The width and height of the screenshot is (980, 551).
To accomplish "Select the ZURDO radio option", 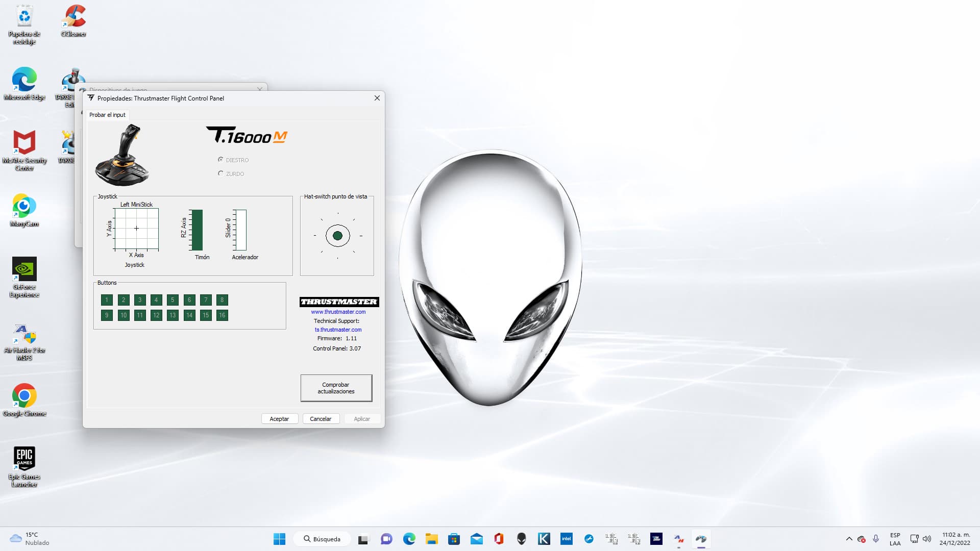I will pyautogui.click(x=221, y=173).
